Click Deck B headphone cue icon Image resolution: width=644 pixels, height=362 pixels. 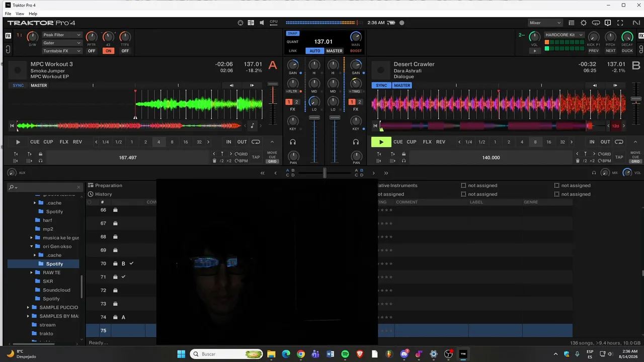[356, 142]
